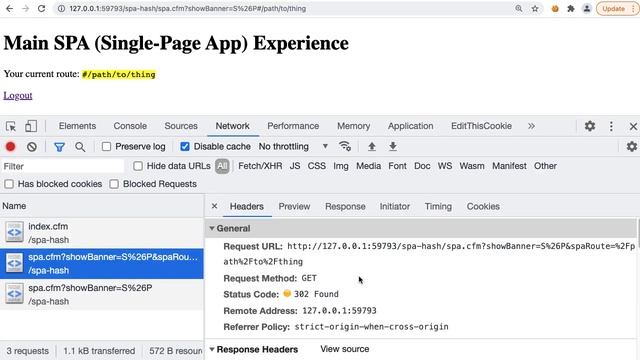
Task: Open network conditions wifi icon
Action: coord(345,146)
